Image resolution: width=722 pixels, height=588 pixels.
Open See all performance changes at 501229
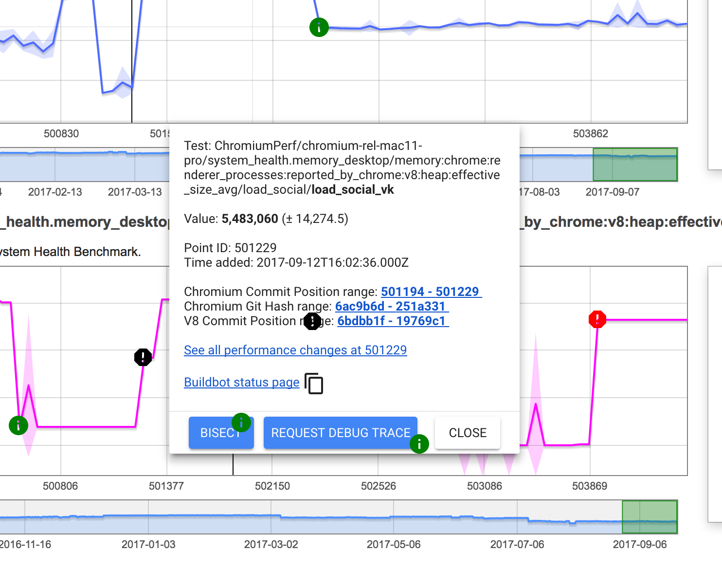tap(295, 350)
